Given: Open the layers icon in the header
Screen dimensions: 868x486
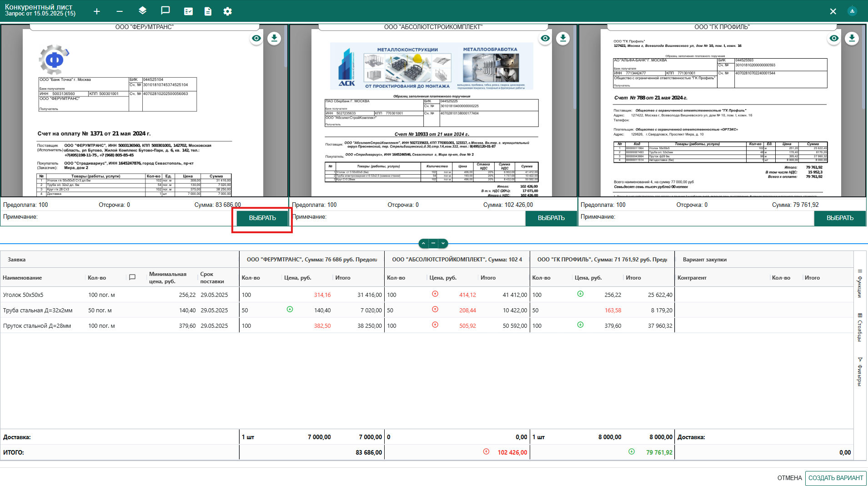Looking at the screenshot, I should click(x=142, y=11).
